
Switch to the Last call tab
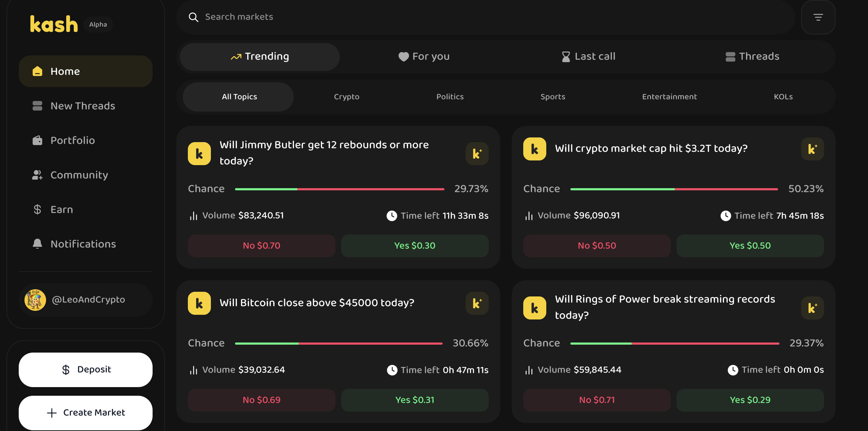click(589, 56)
